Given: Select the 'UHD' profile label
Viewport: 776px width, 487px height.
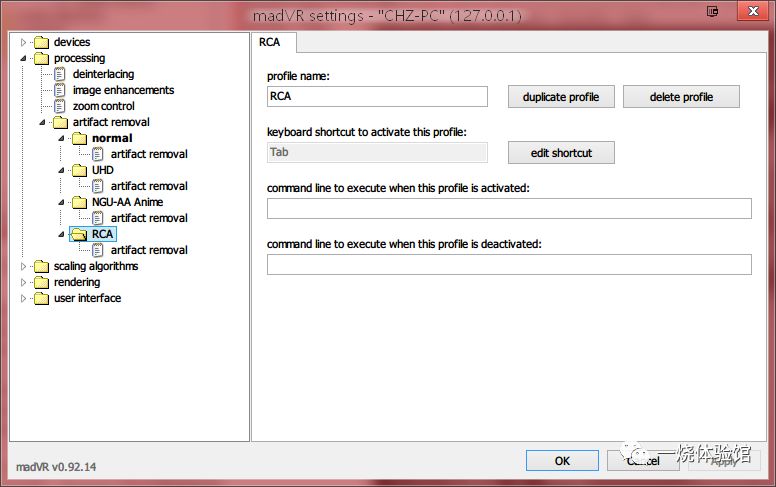Looking at the screenshot, I should click(102, 170).
